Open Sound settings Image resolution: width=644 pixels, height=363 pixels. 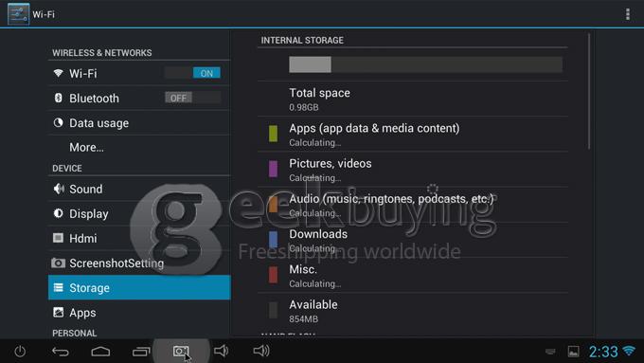pos(139,189)
